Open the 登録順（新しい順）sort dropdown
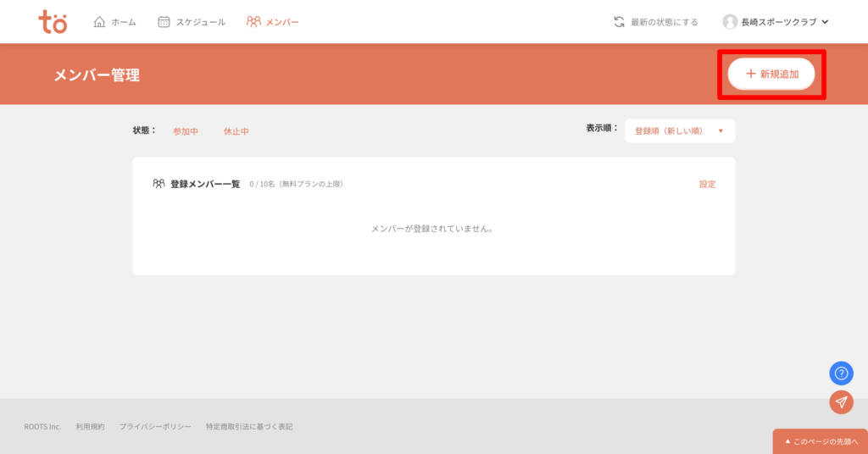 (680, 131)
